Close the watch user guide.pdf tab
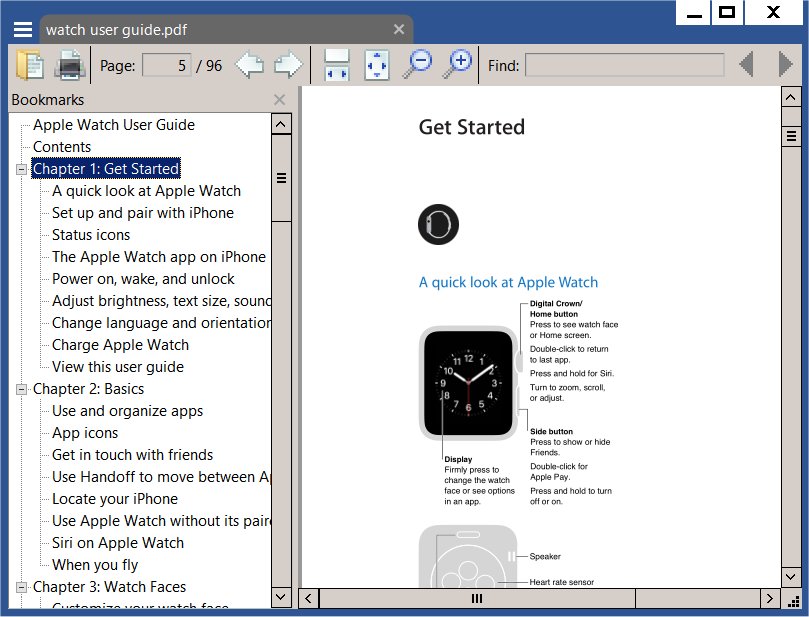 (399, 29)
